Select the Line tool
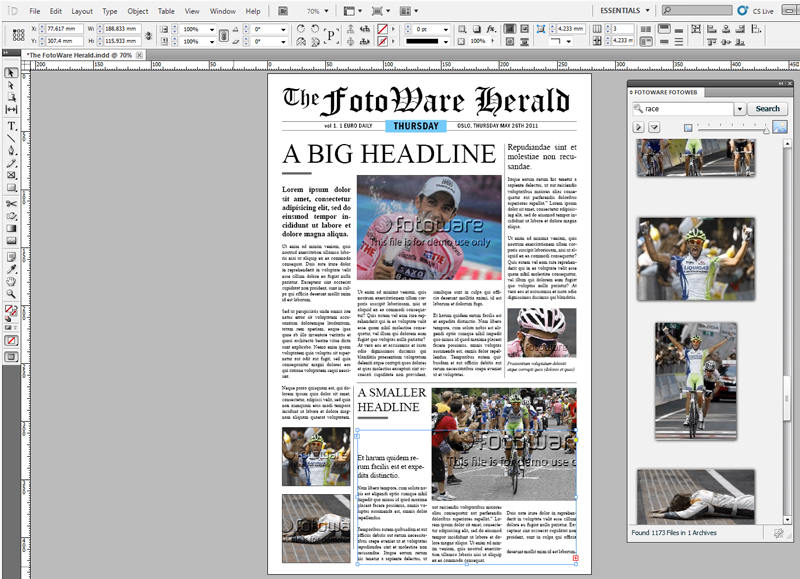Image resolution: width=800 pixels, height=579 pixels. pos(11,138)
